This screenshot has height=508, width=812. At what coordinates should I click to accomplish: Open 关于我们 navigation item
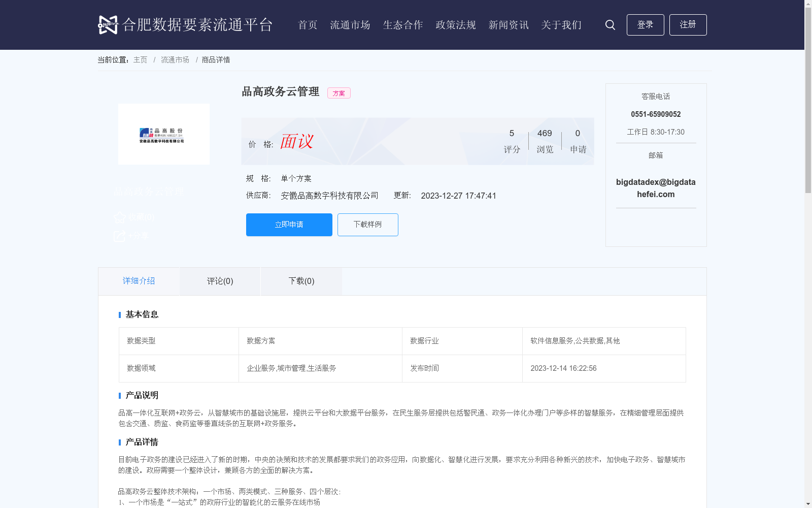click(x=561, y=25)
